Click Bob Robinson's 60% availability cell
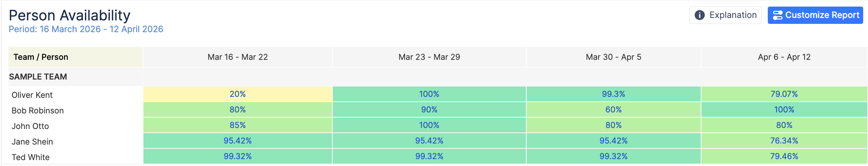 [613, 110]
